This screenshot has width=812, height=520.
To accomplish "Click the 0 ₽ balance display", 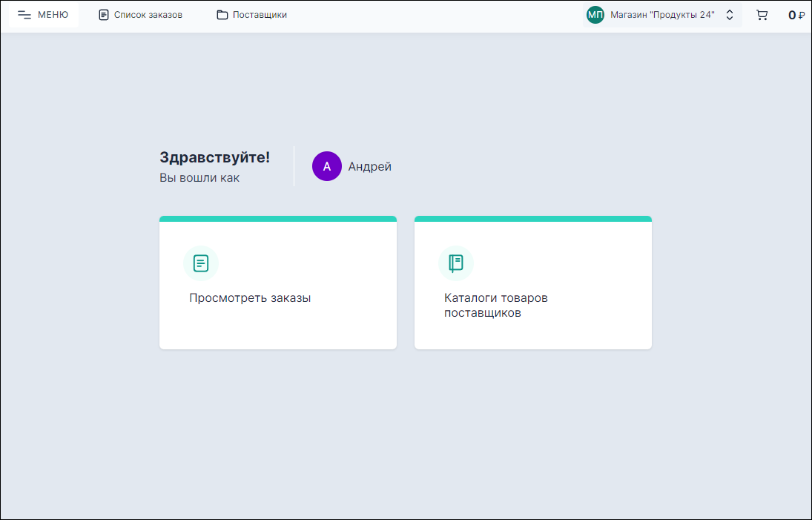I will [x=796, y=14].
